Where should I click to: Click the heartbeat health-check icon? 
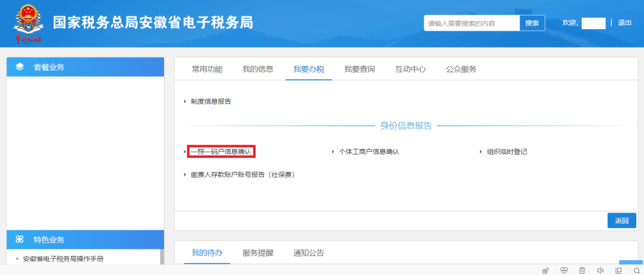pos(564,270)
